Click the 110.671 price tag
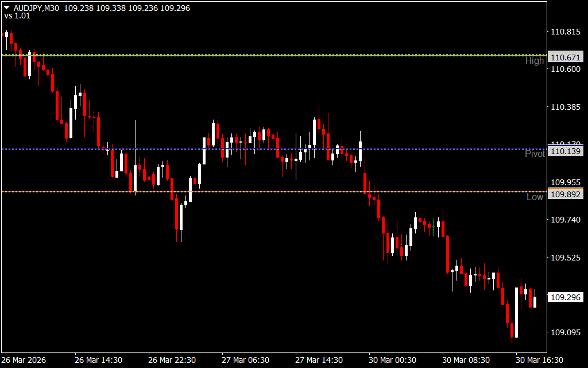 click(x=566, y=57)
